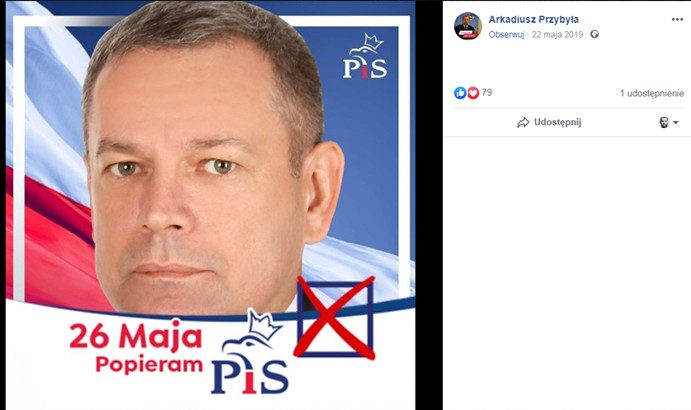Open the Arkadiusz Przybyła profile link
691x410 pixels.
click(x=533, y=19)
